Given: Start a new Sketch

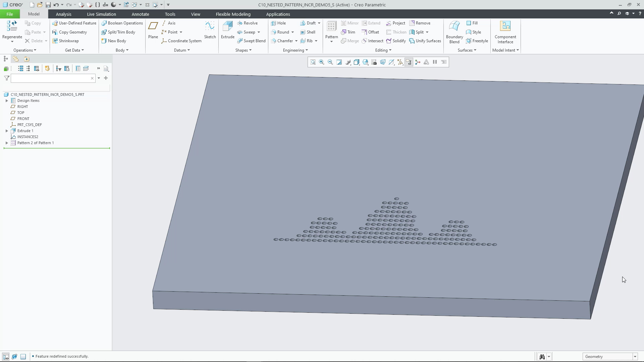Looking at the screenshot, I should tap(210, 30).
